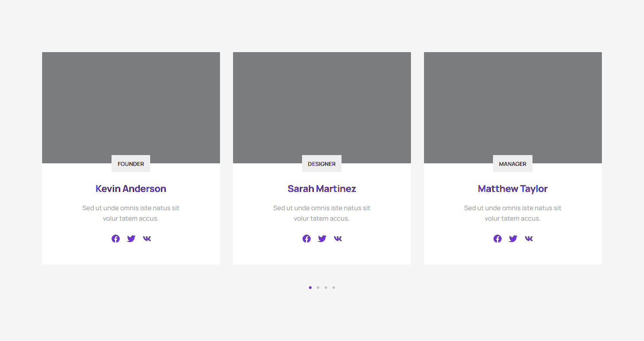This screenshot has width=644, height=341.
Task: Open Sarah Martinez's Facebook icon
Action: click(306, 238)
